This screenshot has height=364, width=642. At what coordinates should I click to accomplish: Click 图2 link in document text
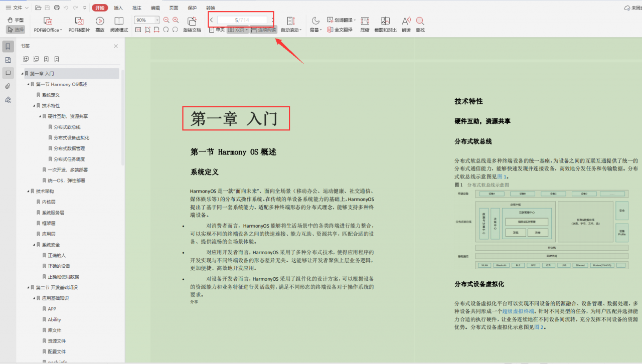539,327
